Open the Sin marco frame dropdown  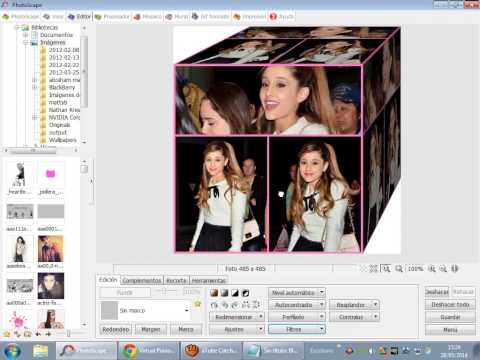coord(145,310)
